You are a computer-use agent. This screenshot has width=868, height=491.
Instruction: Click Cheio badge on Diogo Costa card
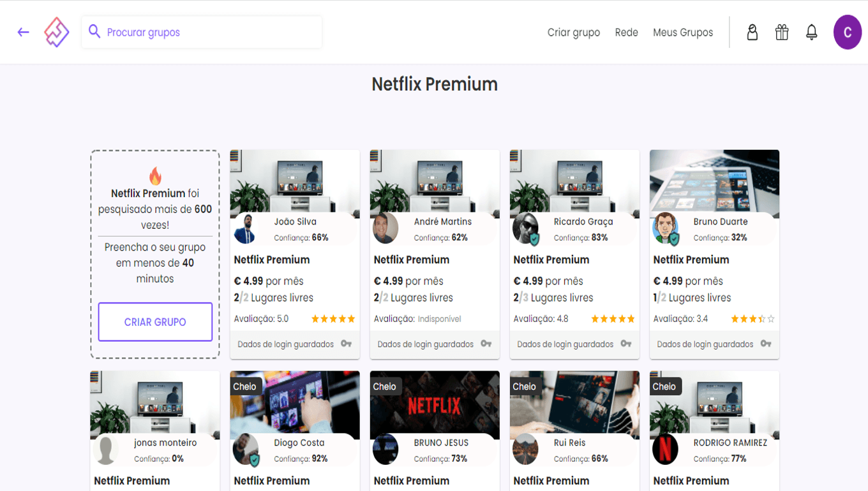tap(245, 386)
